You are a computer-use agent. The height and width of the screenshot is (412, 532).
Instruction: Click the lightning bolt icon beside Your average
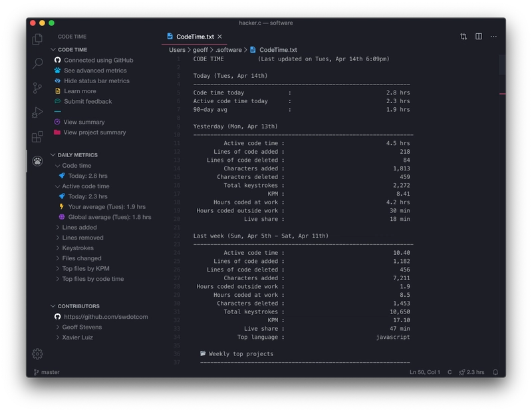(61, 206)
